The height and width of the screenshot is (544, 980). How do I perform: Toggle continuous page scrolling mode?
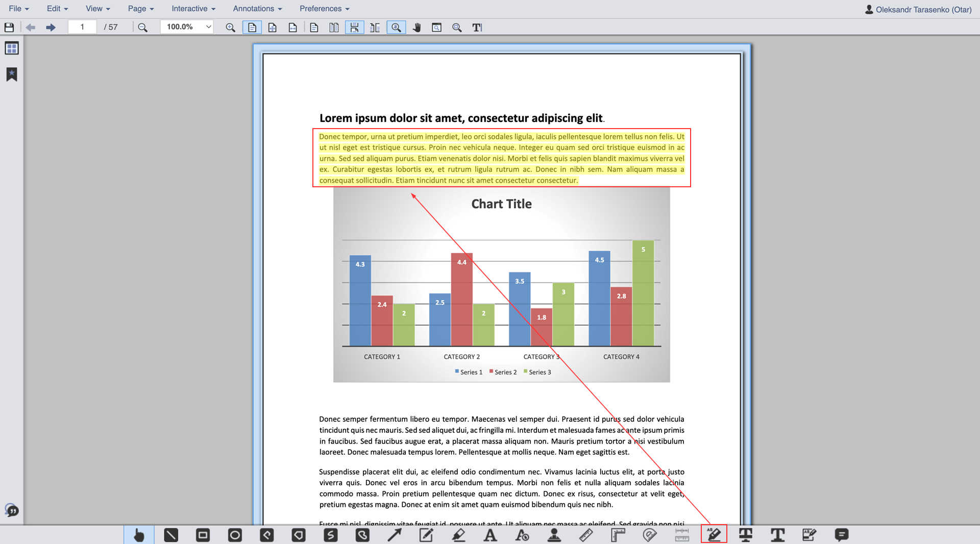click(354, 28)
